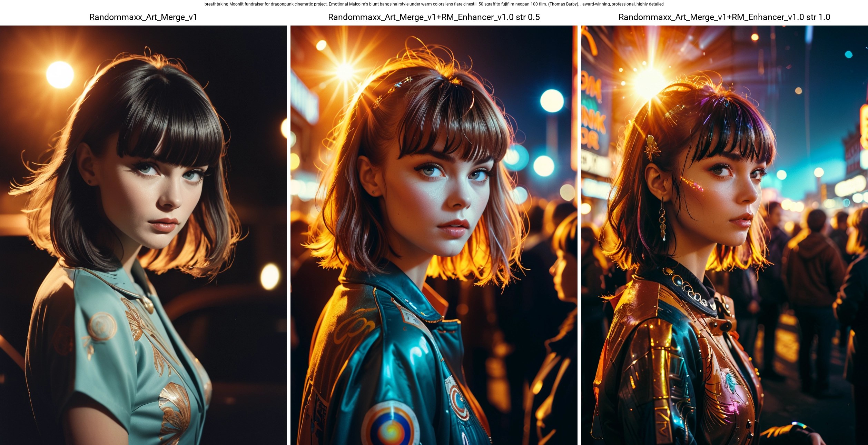Click the Randommaxx_Art_Merge_v1 column title

pos(143,17)
